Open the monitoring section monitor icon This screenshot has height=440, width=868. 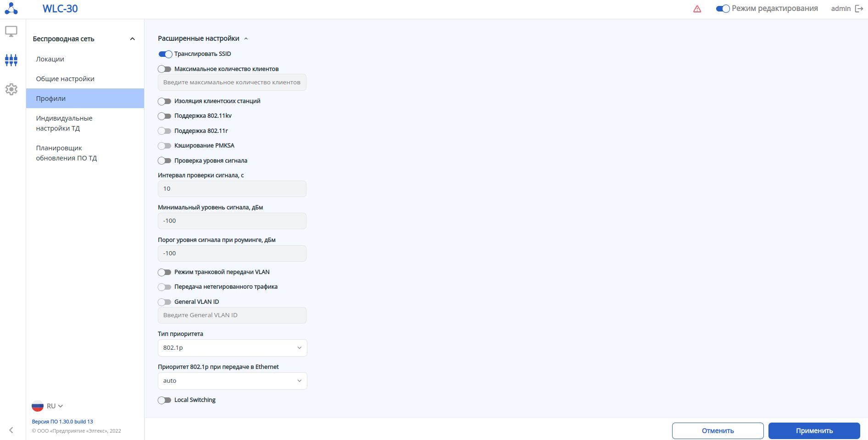11,31
